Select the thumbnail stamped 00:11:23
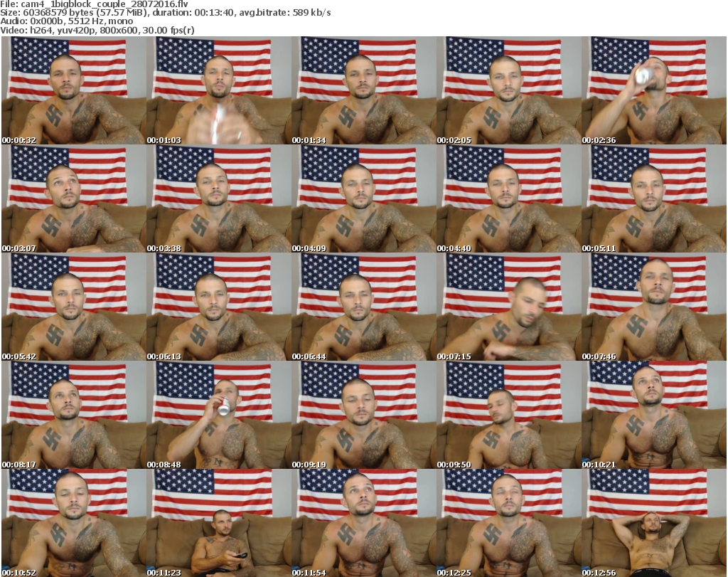The height and width of the screenshot is (577, 728). pyautogui.click(x=219, y=523)
